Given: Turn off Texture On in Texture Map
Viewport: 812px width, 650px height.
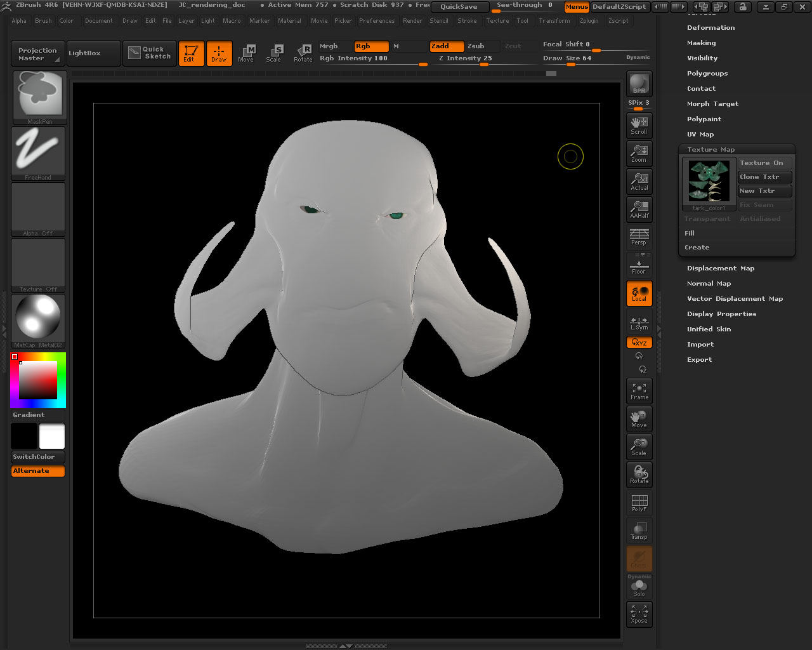Looking at the screenshot, I should click(764, 162).
